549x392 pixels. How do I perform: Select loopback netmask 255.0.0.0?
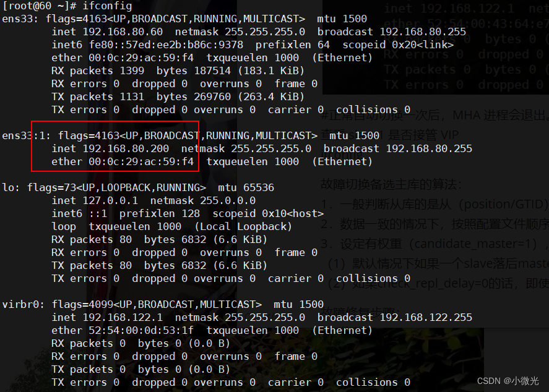(228, 201)
